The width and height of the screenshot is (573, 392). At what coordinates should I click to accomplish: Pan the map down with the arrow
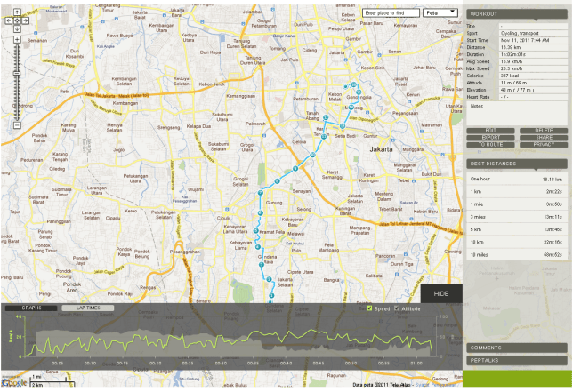pos(17,28)
